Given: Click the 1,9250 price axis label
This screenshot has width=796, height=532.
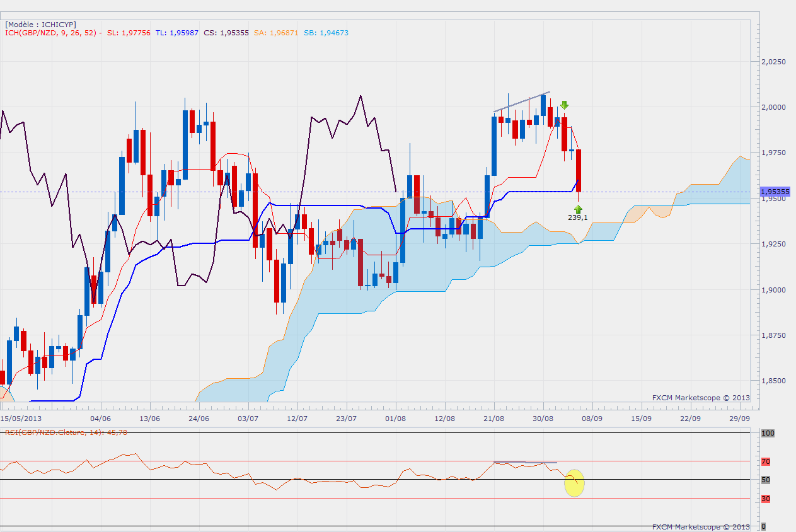Looking at the screenshot, I should [773, 243].
